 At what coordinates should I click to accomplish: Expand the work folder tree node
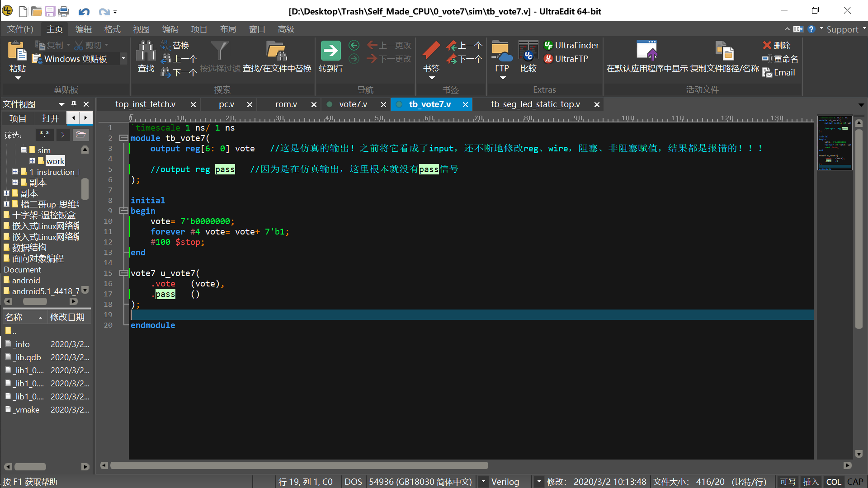click(32, 161)
